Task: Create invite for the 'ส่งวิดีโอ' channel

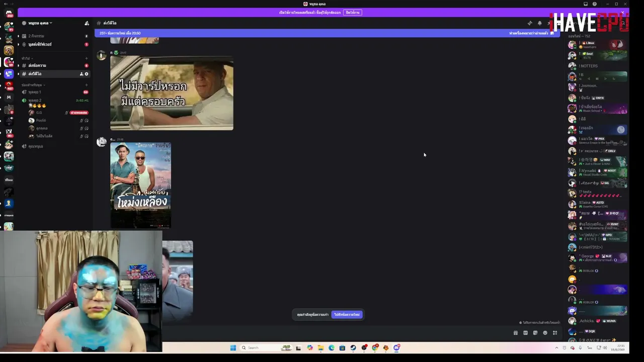Action: [82, 74]
